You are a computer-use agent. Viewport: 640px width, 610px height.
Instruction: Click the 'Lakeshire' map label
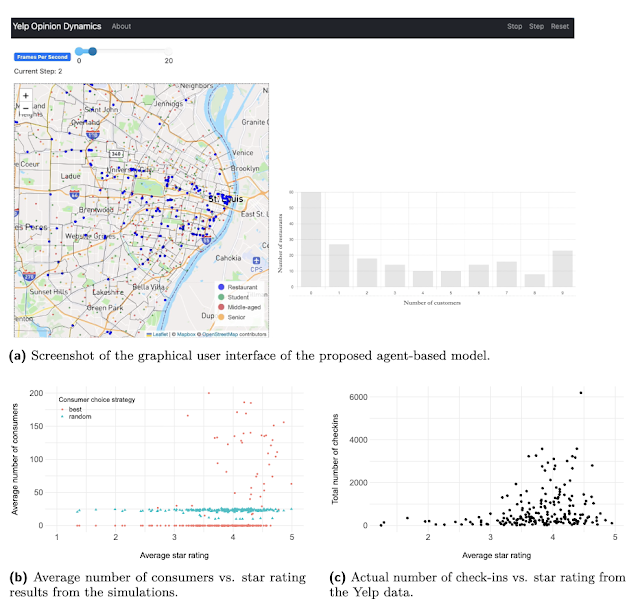(x=108, y=292)
